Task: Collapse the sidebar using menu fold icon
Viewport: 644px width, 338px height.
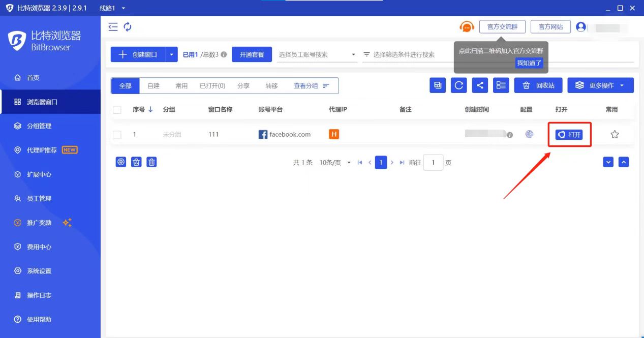Action: (113, 27)
